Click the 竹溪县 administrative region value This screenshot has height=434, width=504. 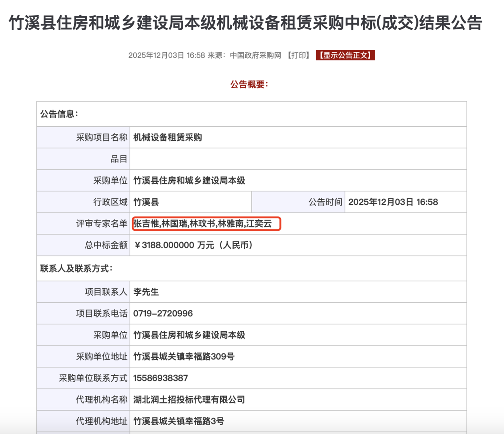(146, 202)
